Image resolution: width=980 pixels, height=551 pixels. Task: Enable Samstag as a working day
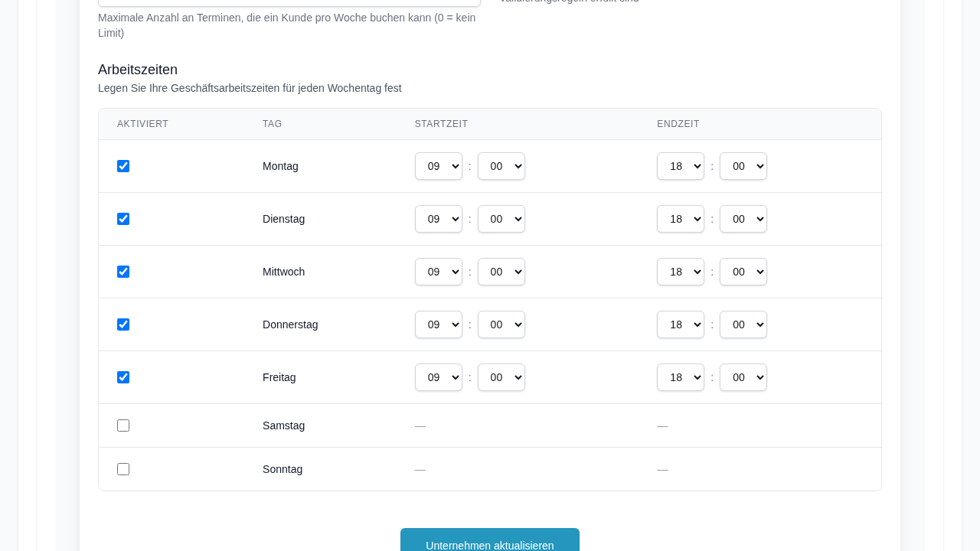point(123,425)
